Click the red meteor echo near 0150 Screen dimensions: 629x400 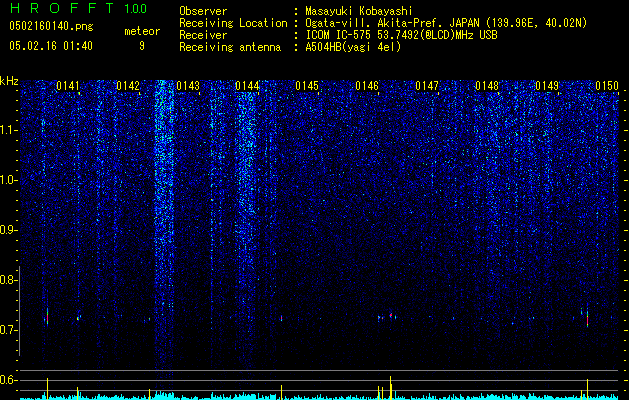(x=587, y=319)
